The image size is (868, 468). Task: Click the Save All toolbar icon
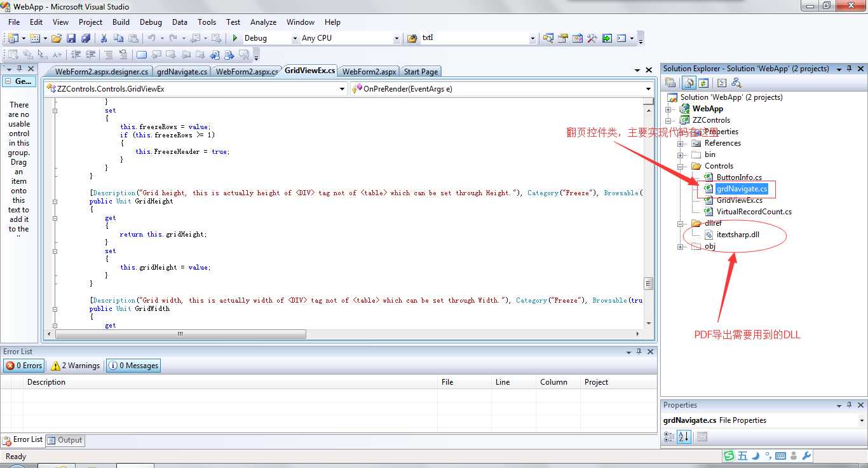pos(85,38)
